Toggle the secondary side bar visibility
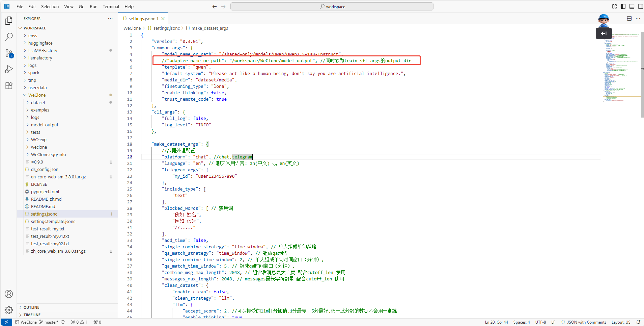The width and height of the screenshot is (644, 326). click(640, 6)
